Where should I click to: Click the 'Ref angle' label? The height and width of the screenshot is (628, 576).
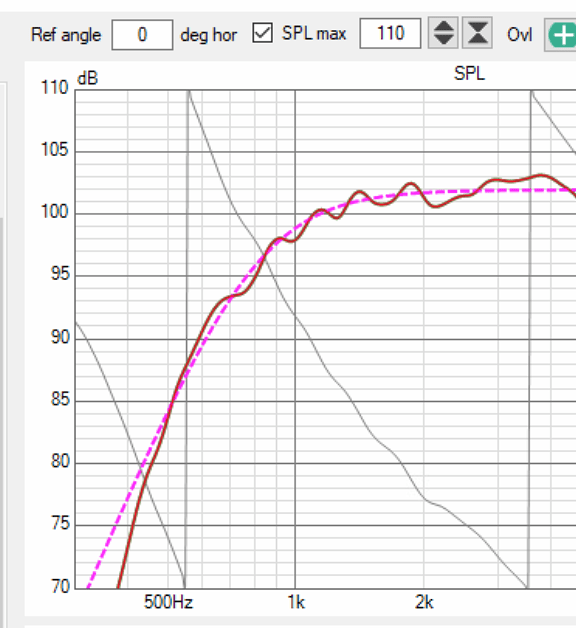point(66,35)
